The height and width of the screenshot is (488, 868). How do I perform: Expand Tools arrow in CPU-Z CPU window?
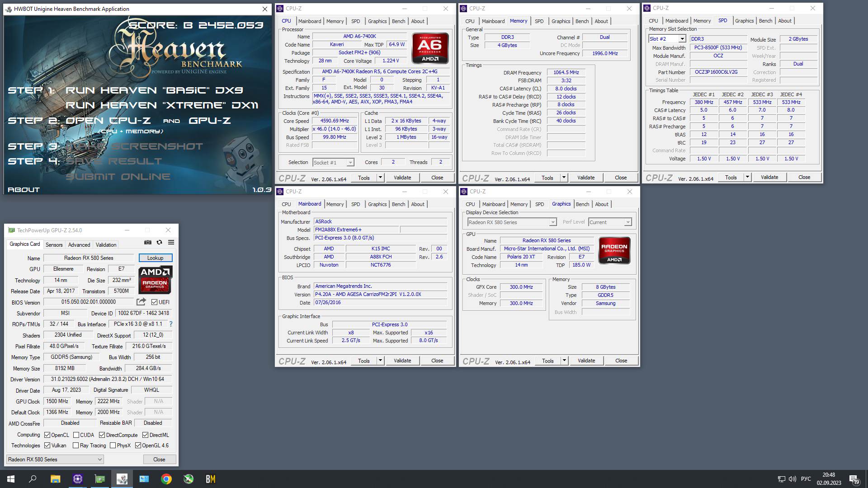coord(380,178)
